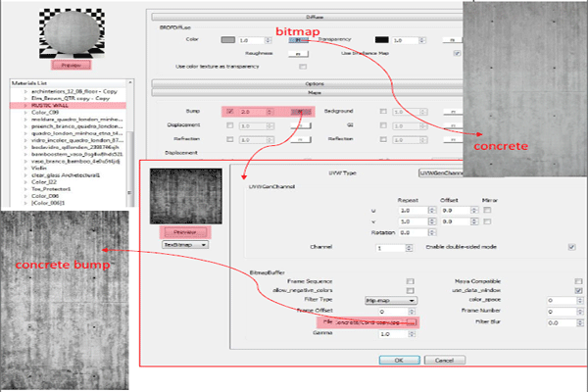Click the Channel spinner arrows

click(409, 248)
